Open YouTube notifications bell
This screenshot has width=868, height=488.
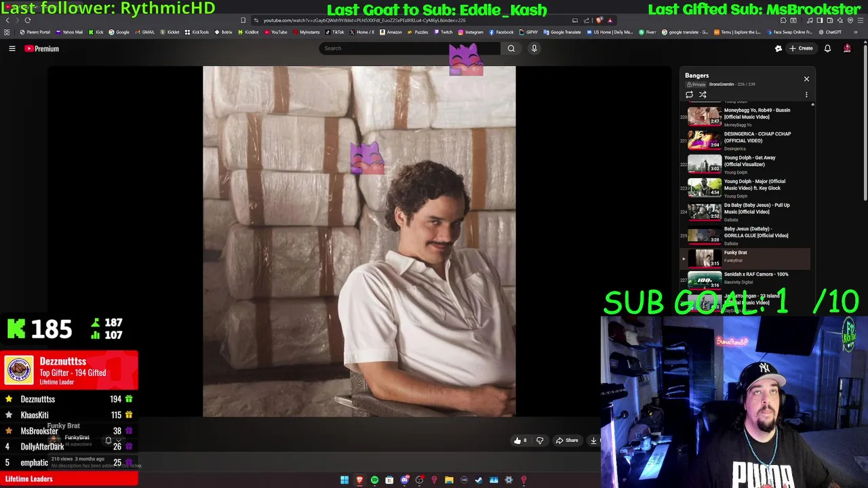[x=827, y=48]
